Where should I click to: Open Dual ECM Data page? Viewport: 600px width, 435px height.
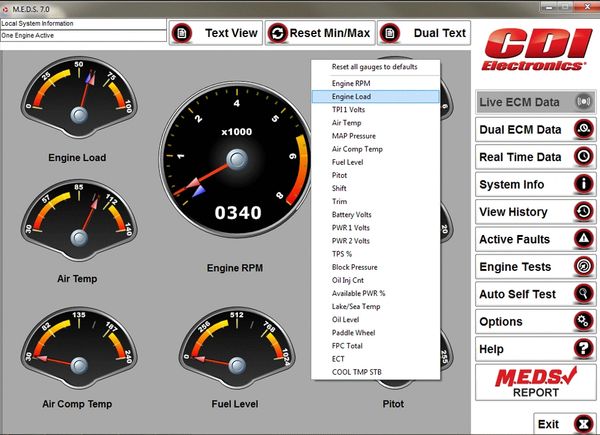[536, 129]
